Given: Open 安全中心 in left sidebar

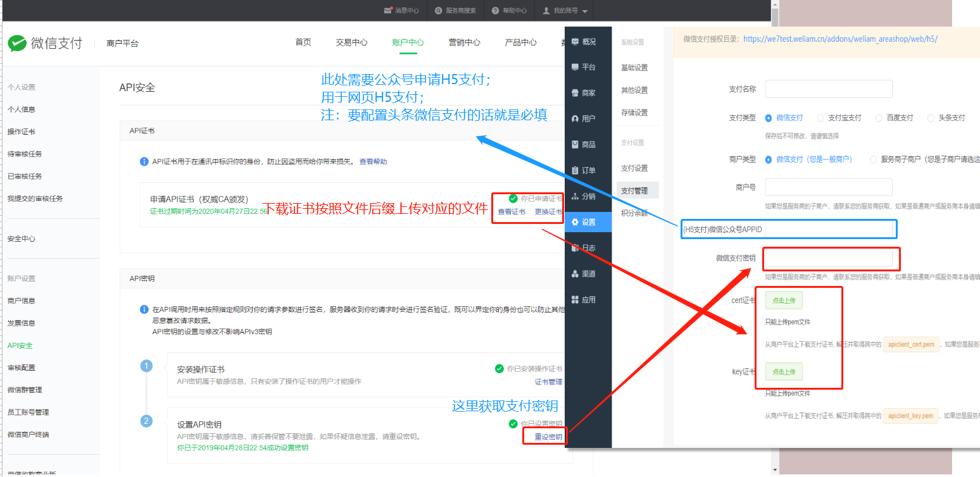Looking at the screenshot, I should pos(22,239).
